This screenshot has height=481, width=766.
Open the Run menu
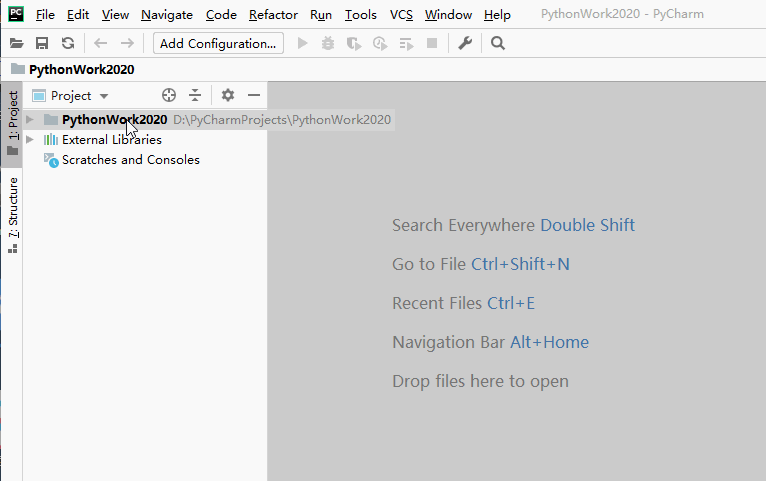pos(321,15)
